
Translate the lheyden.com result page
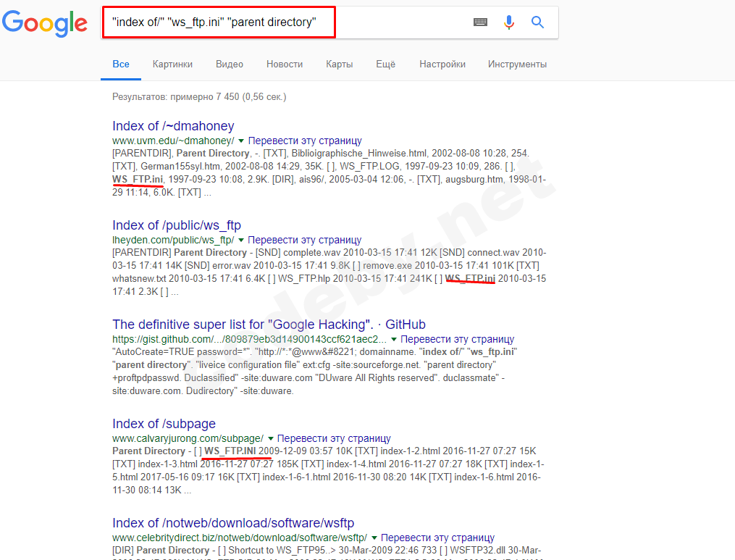pos(305,240)
